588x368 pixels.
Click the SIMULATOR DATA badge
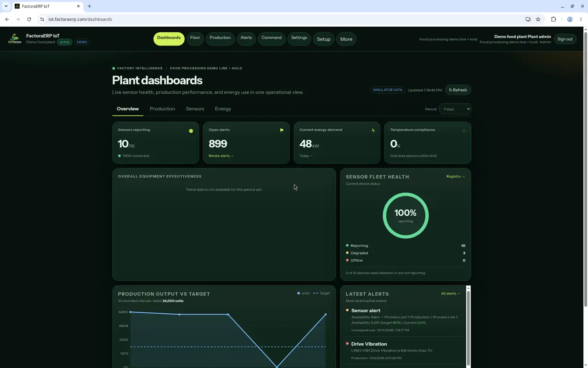click(388, 90)
